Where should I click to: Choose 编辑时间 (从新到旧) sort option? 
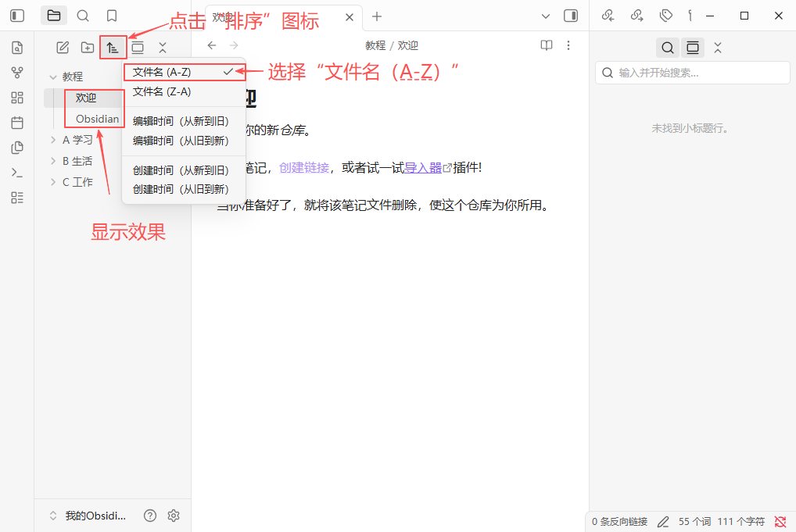click(x=183, y=121)
